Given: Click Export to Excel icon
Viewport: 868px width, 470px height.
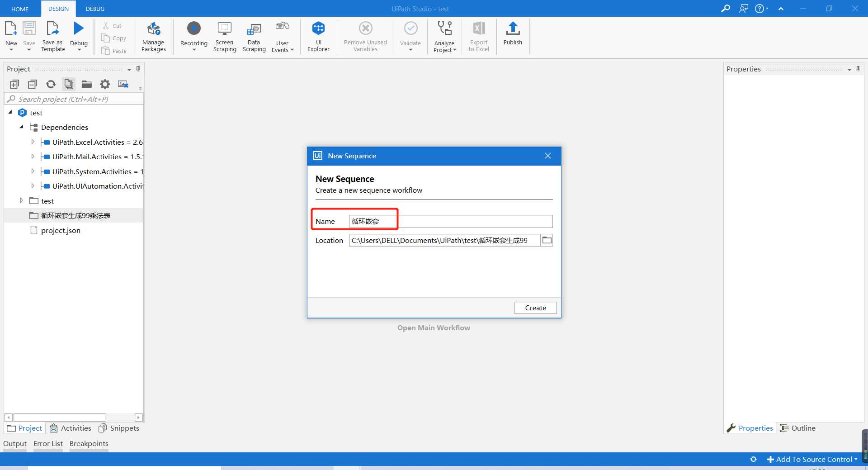Looking at the screenshot, I should pyautogui.click(x=479, y=28).
